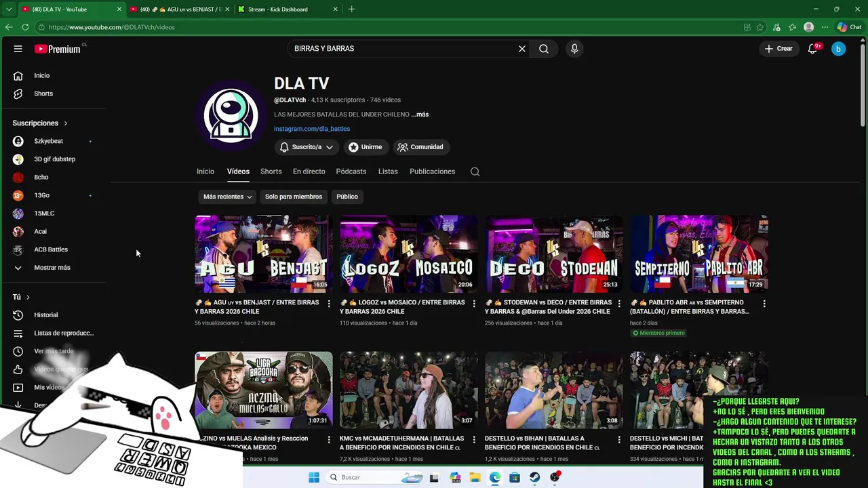
Task: Expand Suscripciones section chevron
Action: click(66, 123)
